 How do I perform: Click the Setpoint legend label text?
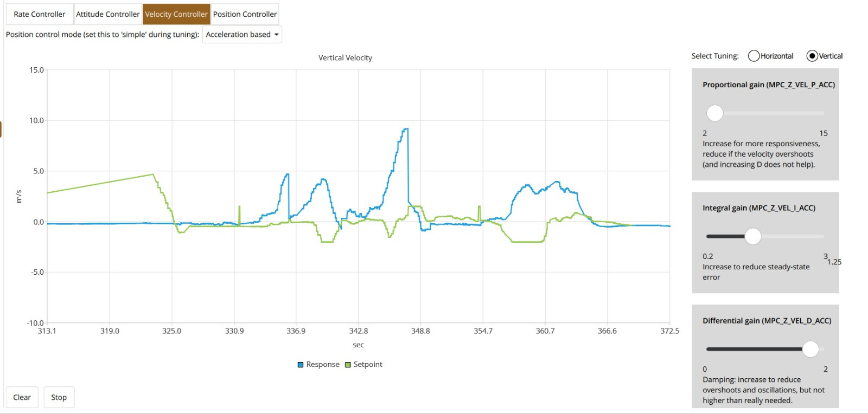pyautogui.click(x=368, y=365)
